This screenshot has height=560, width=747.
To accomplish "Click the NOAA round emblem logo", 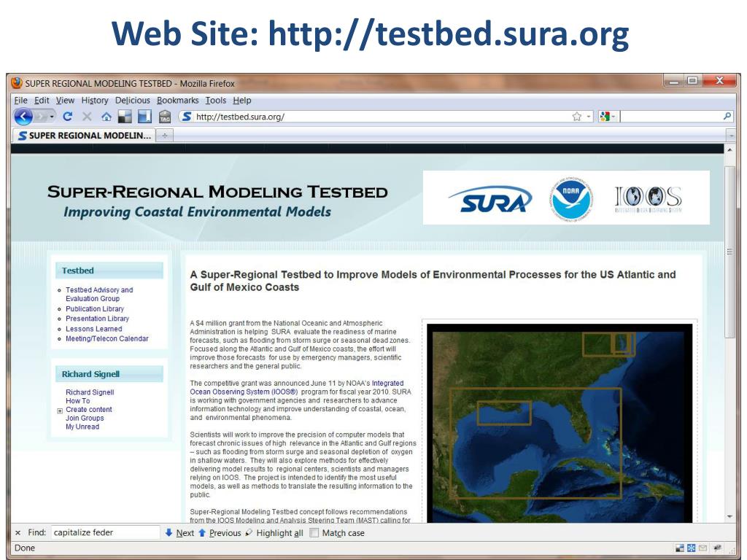I will [x=570, y=198].
